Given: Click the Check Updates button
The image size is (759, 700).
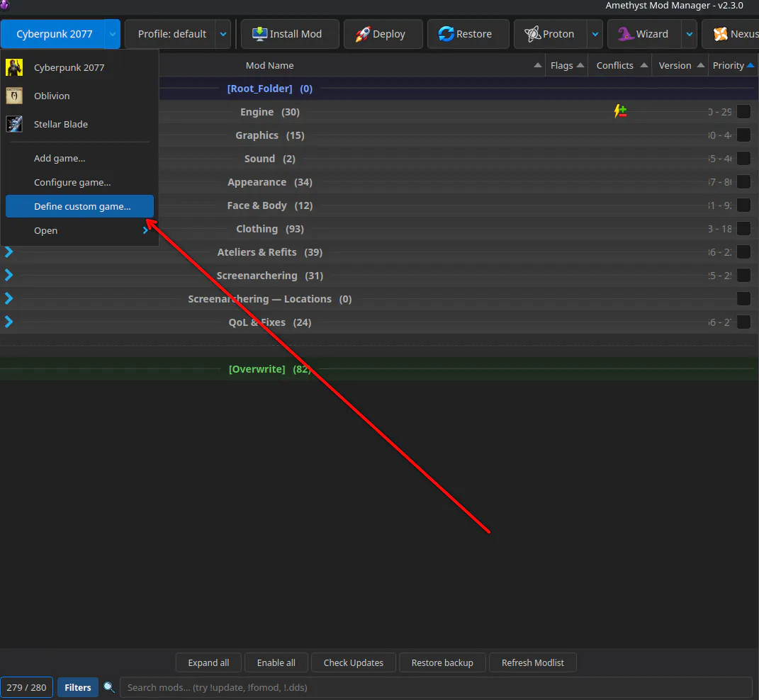Looking at the screenshot, I should click(354, 662).
